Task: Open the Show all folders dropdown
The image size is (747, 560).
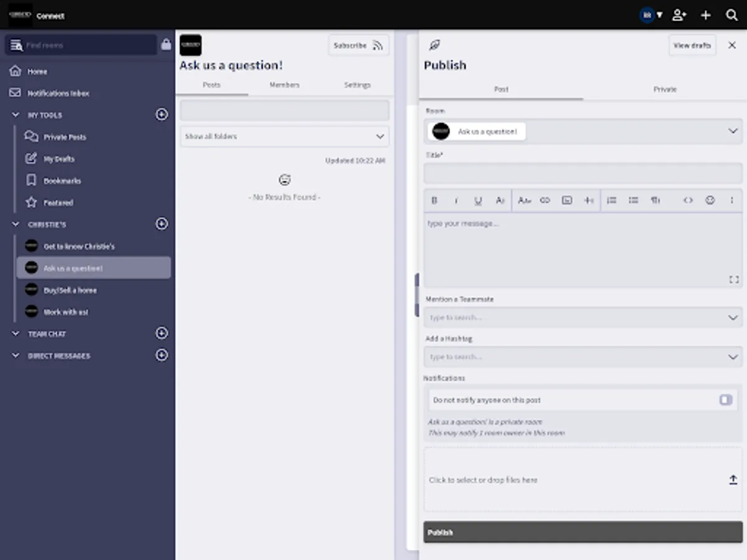Action: tap(284, 136)
